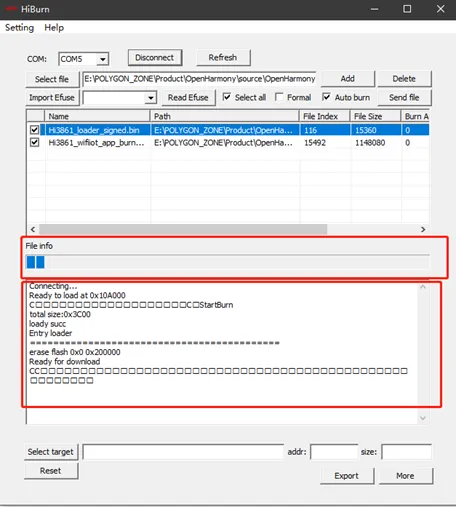Toggle the Select all checkbox
Screen dimensions: 456x507
pos(227,97)
